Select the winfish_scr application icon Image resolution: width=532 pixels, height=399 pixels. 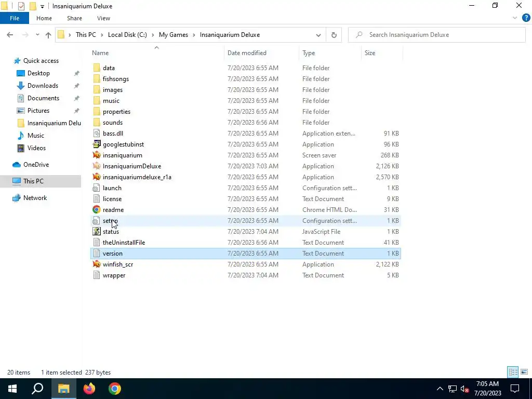point(97,264)
